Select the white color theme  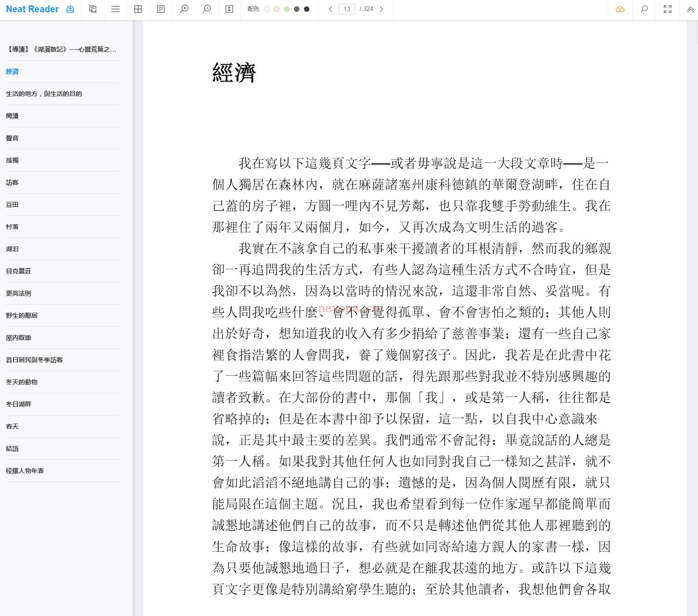[267, 9]
